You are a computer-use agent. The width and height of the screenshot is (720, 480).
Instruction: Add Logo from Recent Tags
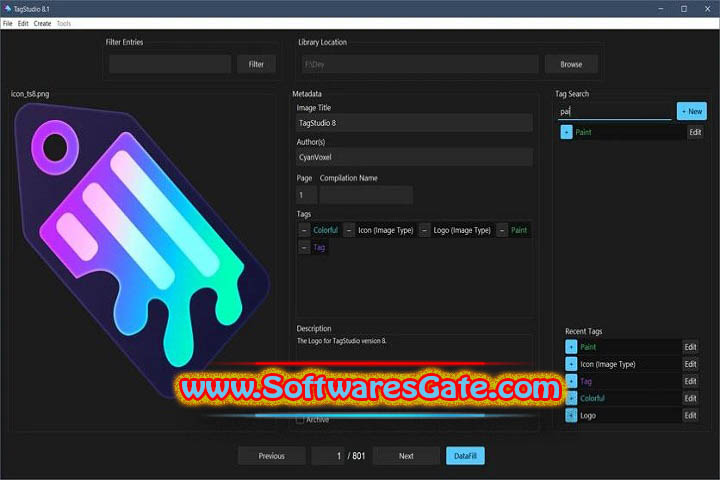(x=571, y=415)
